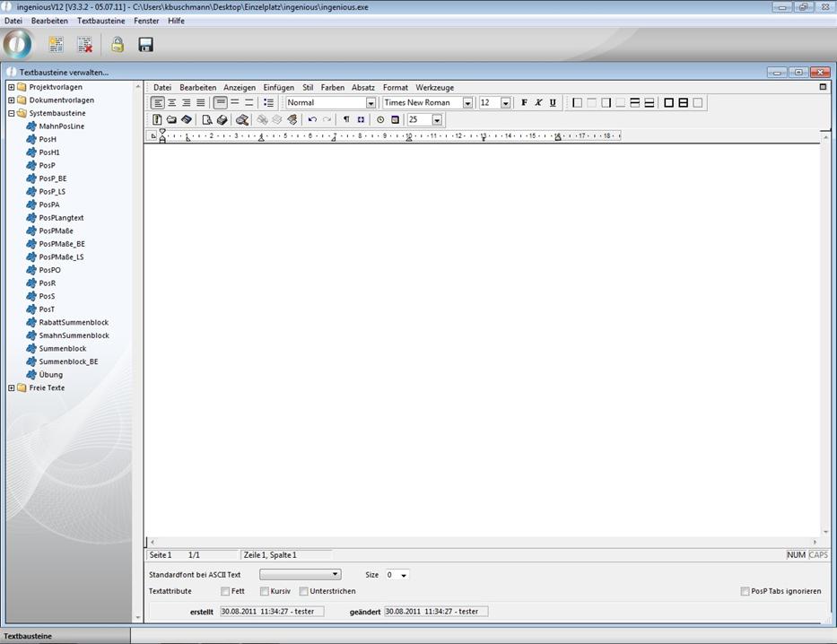Viewport: 837px width, 644px height.
Task: Apply underline using the U toolbar icon
Action: click(x=553, y=103)
